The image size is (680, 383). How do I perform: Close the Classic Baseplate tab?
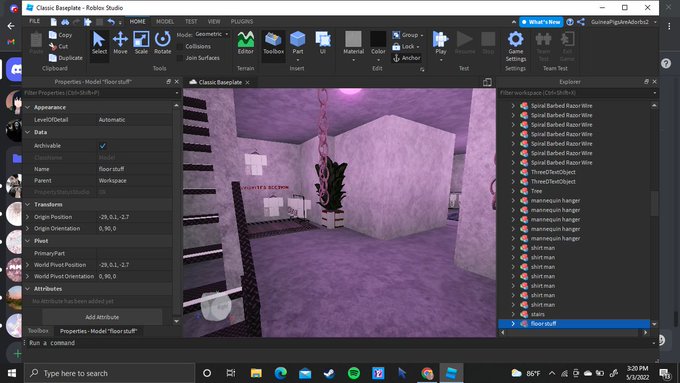coord(248,82)
